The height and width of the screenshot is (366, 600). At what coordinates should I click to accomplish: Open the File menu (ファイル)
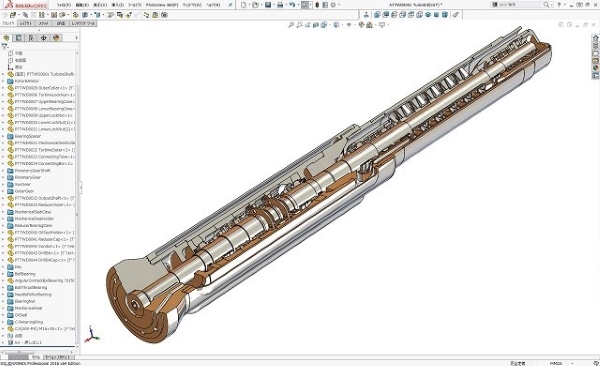click(x=64, y=5)
